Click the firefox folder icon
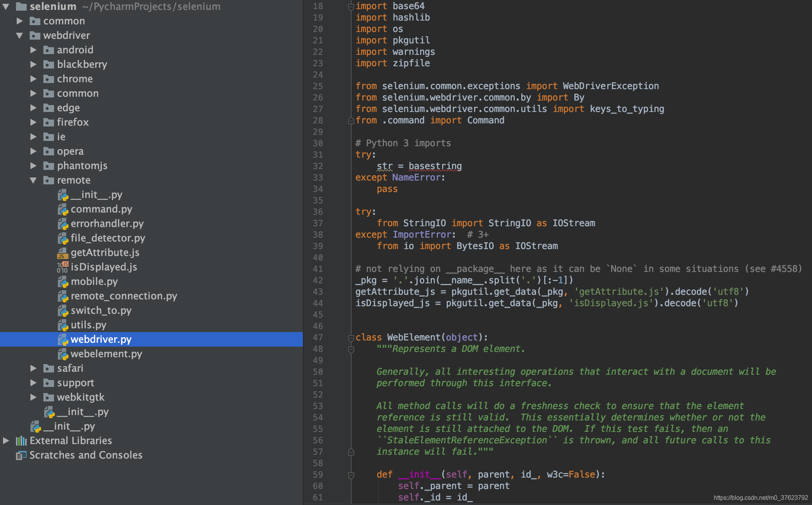Image resolution: width=812 pixels, height=505 pixels. point(49,122)
